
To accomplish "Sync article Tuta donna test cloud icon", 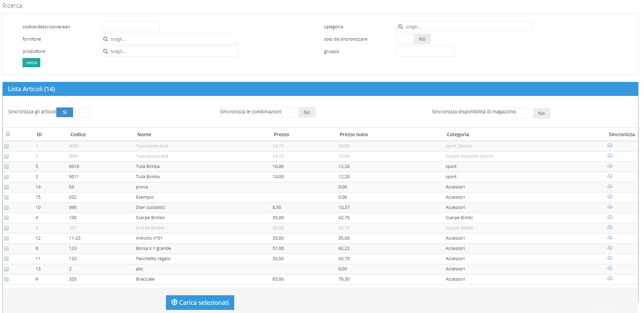I will coord(610,156).
